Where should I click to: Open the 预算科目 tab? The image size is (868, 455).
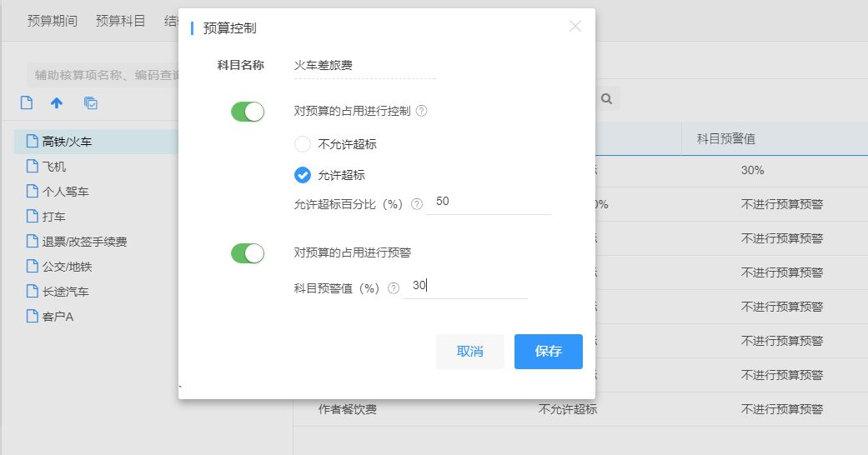(x=120, y=21)
